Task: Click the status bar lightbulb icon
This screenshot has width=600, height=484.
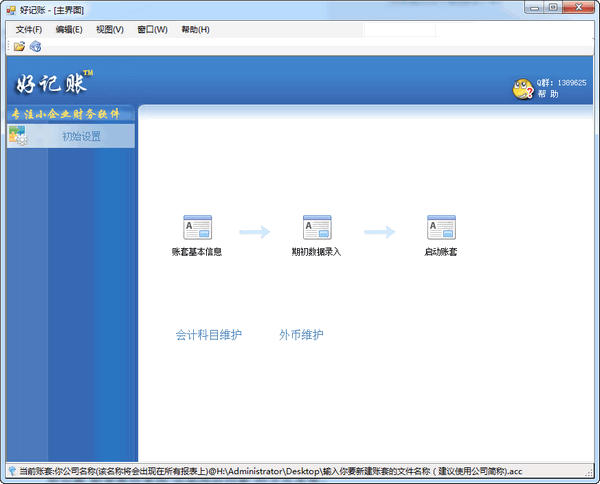Action: coord(12,471)
